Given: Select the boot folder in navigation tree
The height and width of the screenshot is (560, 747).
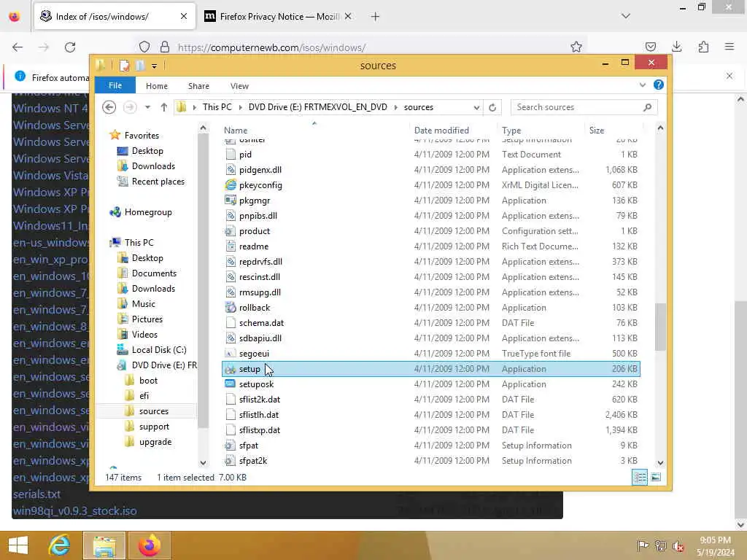Looking at the screenshot, I should [148, 381].
